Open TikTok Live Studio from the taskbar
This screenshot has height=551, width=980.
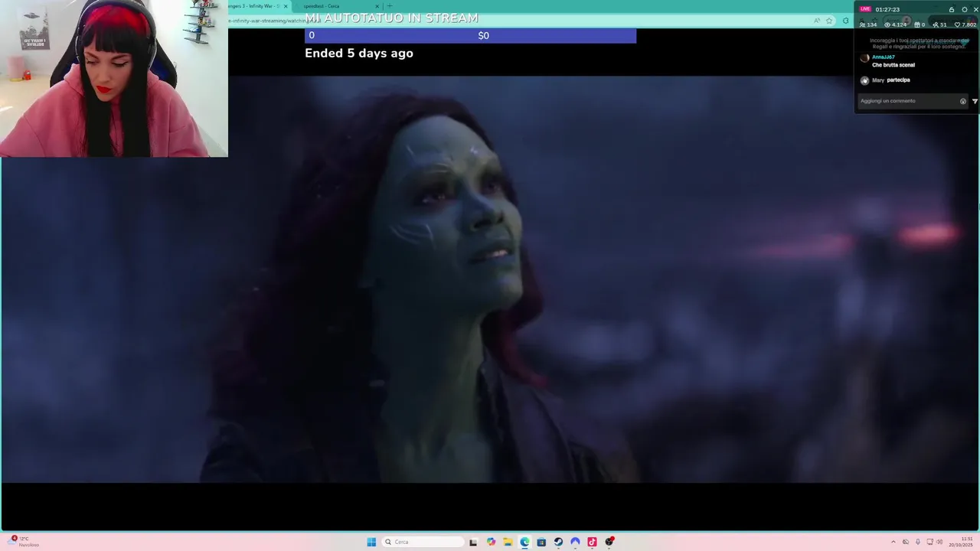point(592,542)
